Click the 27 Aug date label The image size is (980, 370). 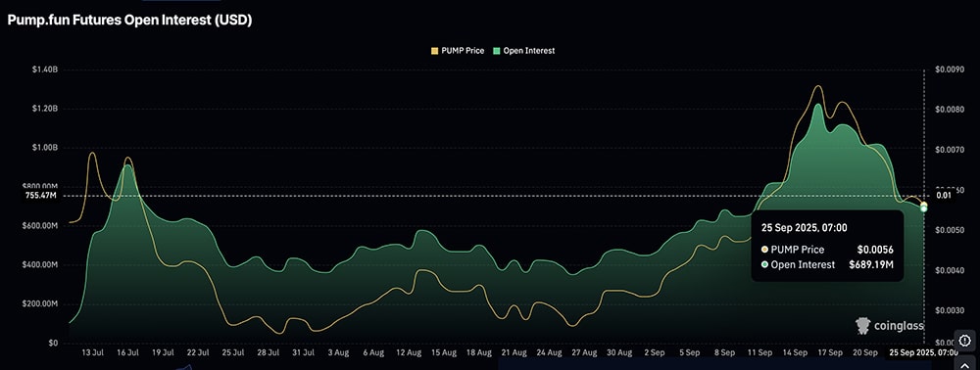[584, 353]
